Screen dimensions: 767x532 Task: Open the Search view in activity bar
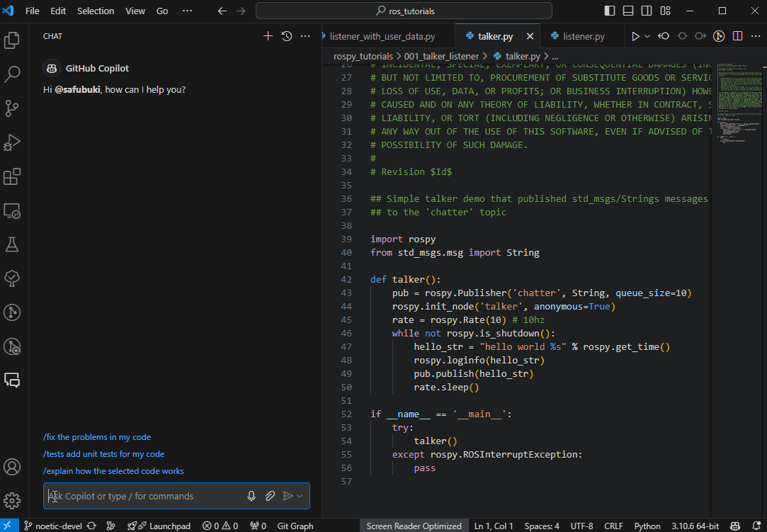point(12,74)
